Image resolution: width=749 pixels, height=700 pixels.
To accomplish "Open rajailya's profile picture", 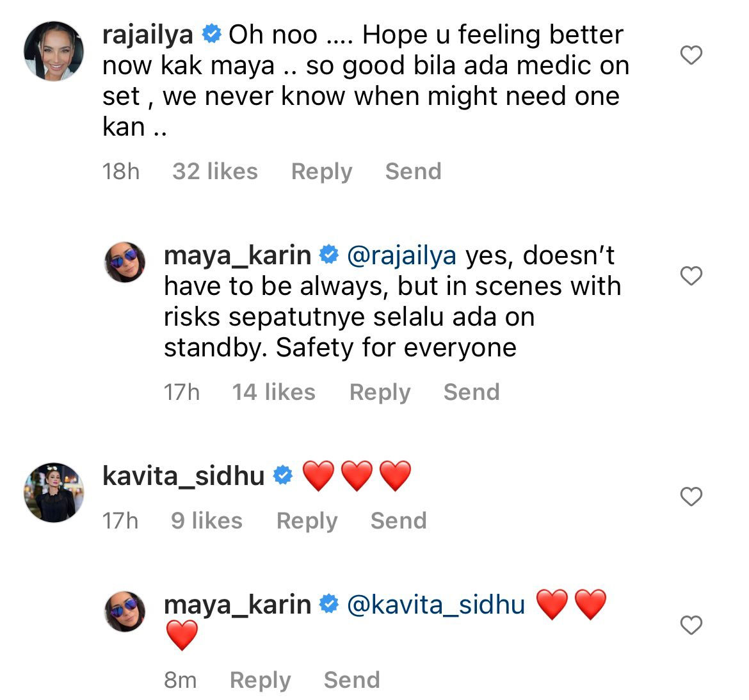I will point(54,51).
